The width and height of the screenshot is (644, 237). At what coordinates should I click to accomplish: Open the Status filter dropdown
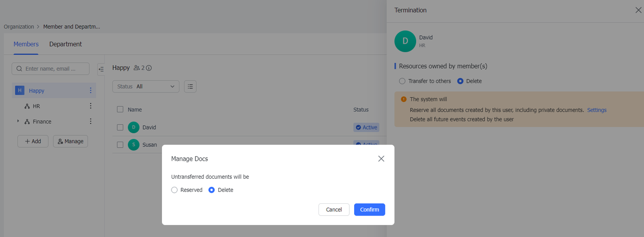coord(146,86)
